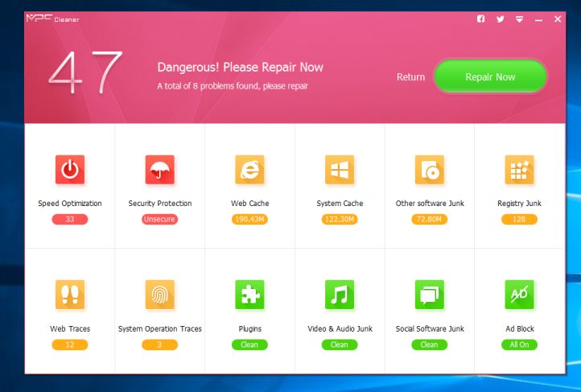The width and height of the screenshot is (581, 392).
Task: Click the Unsecure status badge
Action: [159, 219]
